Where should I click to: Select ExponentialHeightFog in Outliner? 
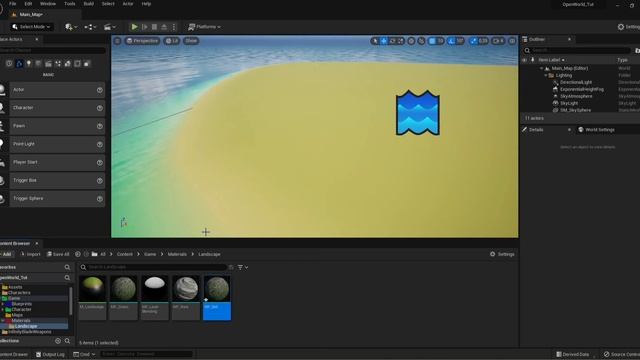click(x=581, y=89)
